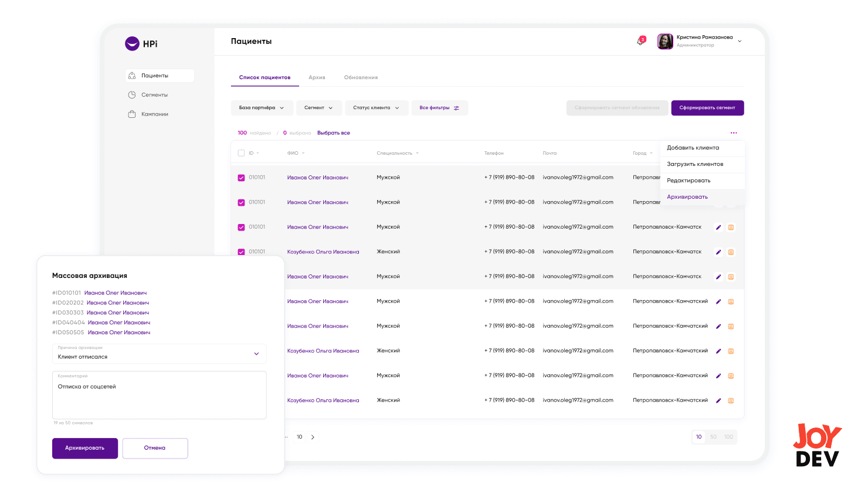Screen dimensions: 868x489
Task: Open patient name next to #ID050505
Action: [x=119, y=333]
